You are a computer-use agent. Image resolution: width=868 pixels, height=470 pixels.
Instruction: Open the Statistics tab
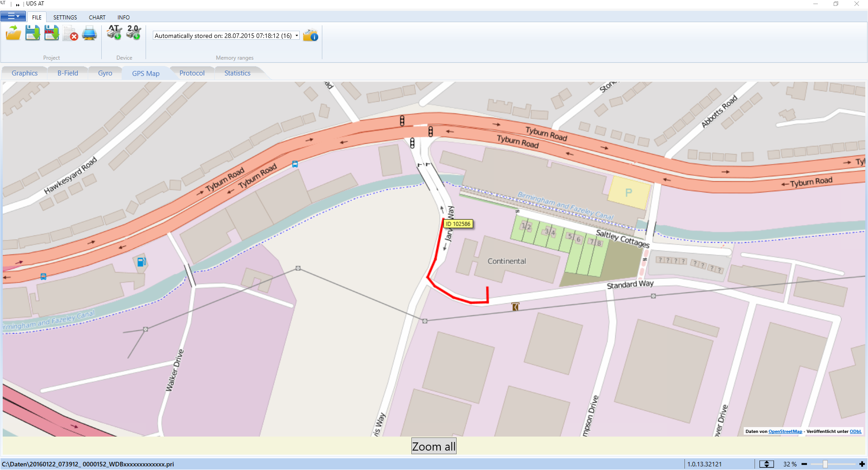pos(237,73)
